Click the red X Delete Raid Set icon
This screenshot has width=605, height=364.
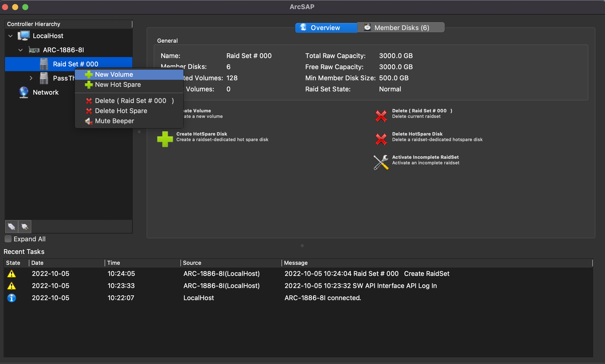coord(381,116)
